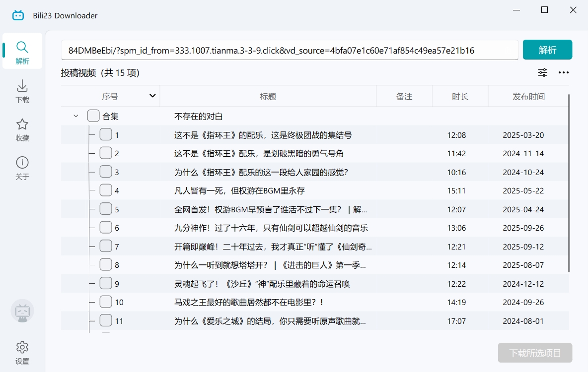Switch to the 下载 section
The width and height of the screenshot is (588, 372).
pos(22,85)
